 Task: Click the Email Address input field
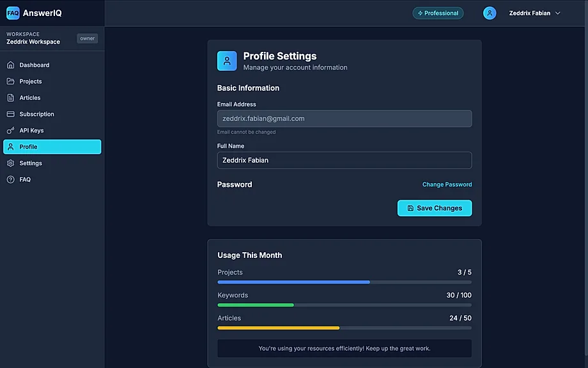pos(344,118)
